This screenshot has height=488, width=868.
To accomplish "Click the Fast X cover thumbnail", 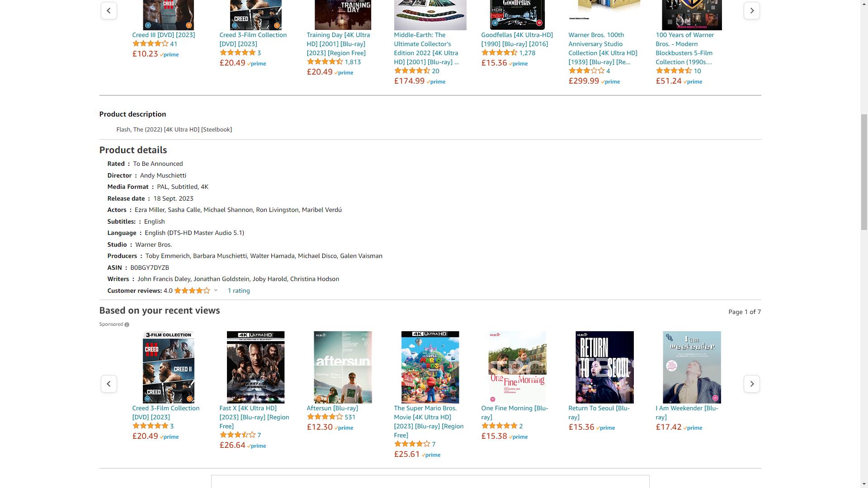I will pos(255,367).
